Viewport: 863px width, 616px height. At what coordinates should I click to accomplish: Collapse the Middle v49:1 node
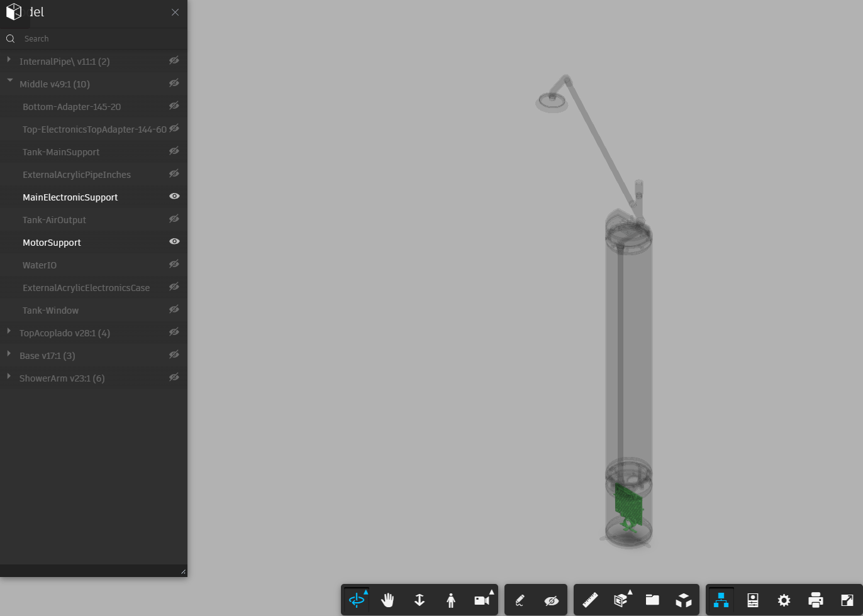tap(9, 81)
